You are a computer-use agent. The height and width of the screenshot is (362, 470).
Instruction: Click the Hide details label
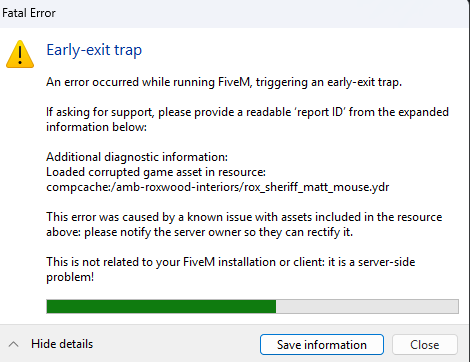tap(62, 344)
